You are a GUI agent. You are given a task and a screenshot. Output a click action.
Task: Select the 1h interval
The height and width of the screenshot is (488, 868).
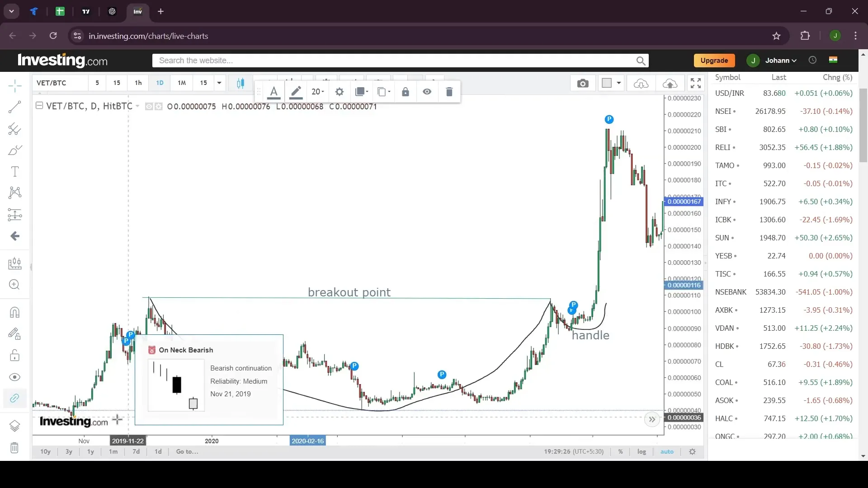point(138,83)
